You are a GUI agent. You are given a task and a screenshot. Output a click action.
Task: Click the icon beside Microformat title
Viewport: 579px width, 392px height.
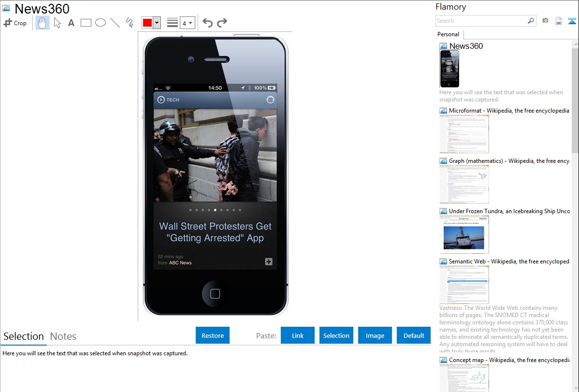[443, 111]
